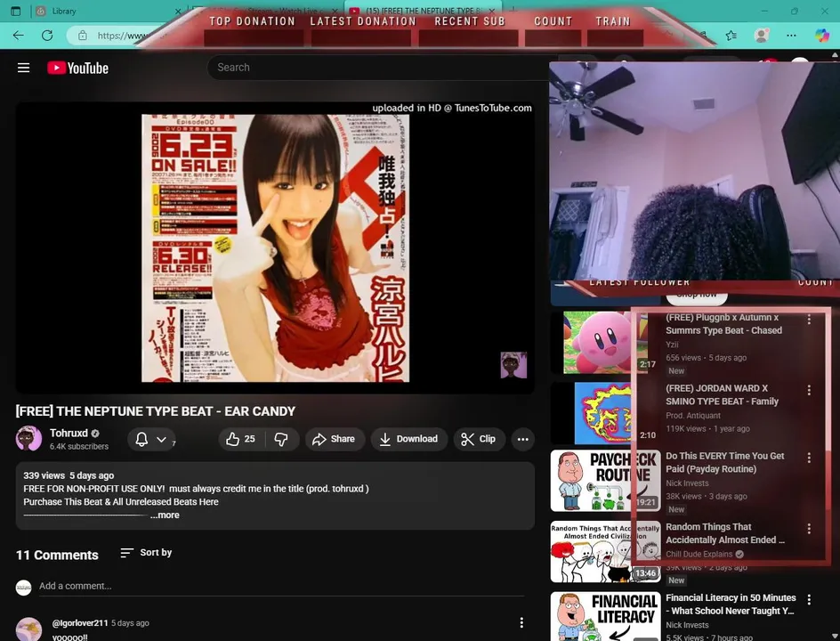Screen dimensions: 840x641
Task: Expand description with ...more
Action: [165, 515]
